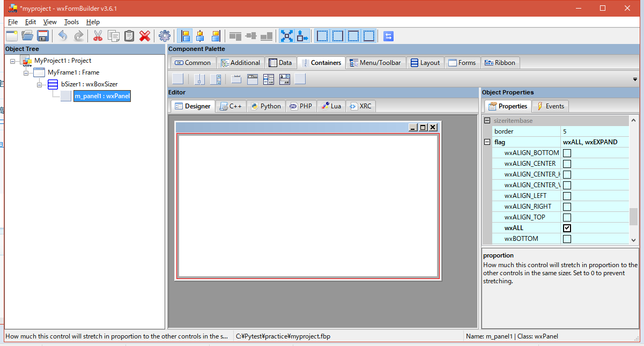Generate code with the gear icon
644x346 pixels.
(x=165, y=36)
